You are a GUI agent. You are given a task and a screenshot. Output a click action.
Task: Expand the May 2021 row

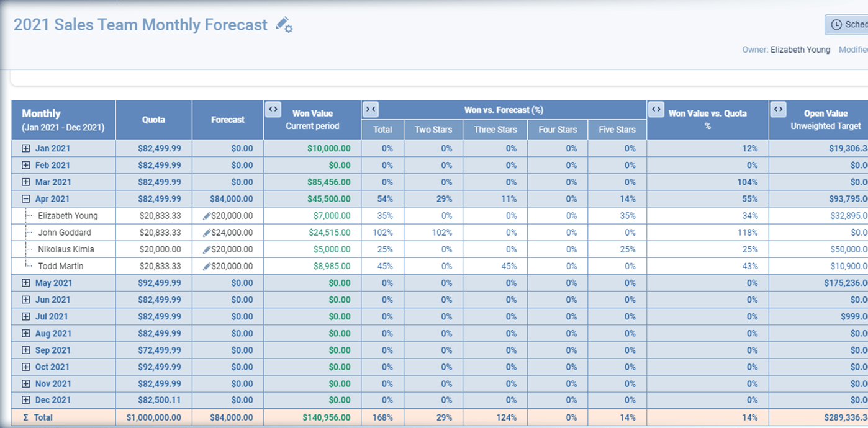click(24, 283)
